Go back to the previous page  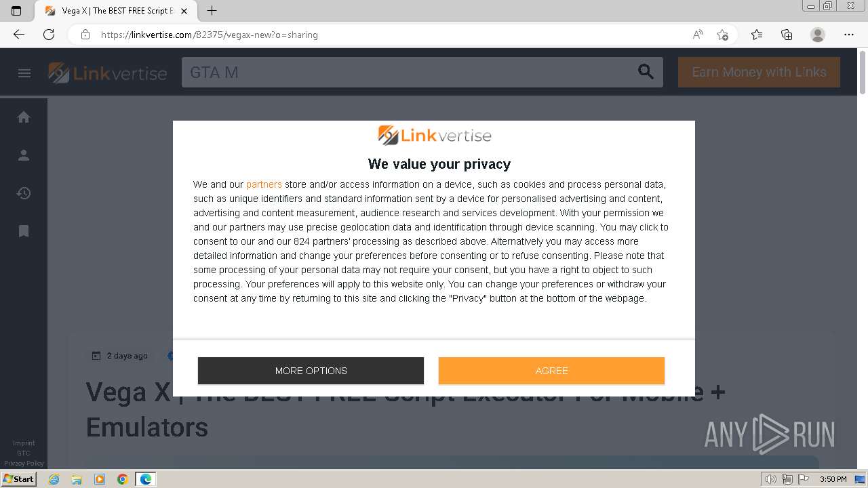coord(18,35)
